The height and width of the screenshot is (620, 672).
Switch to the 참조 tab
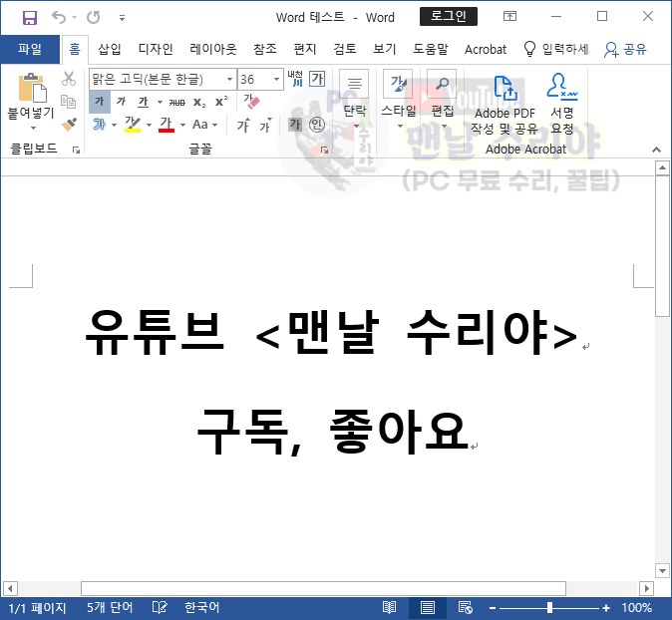pos(265,49)
